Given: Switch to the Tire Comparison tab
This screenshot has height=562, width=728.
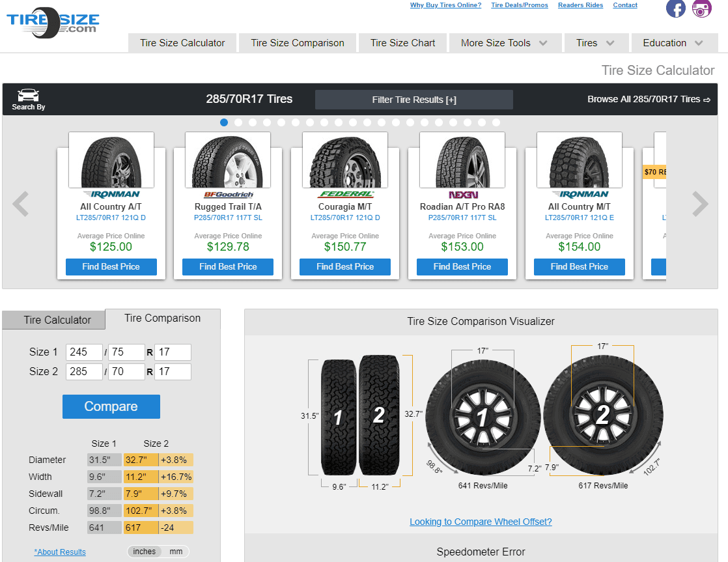Looking at the screenshot, I should (163, 318).
